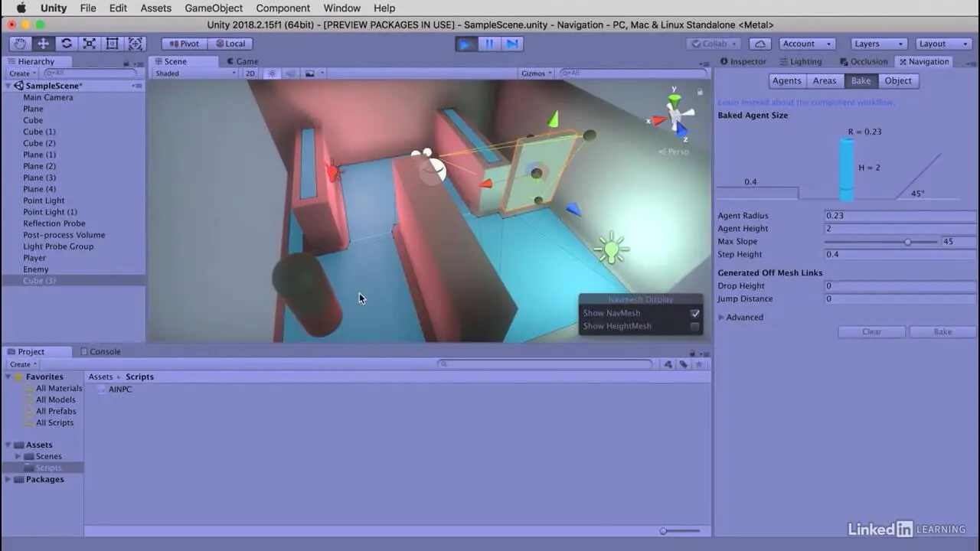Image resolution: width=980 pixels, height=551 pixels.
Task: Toggle 2D scene view mode
Action: (x=250, y=73)
